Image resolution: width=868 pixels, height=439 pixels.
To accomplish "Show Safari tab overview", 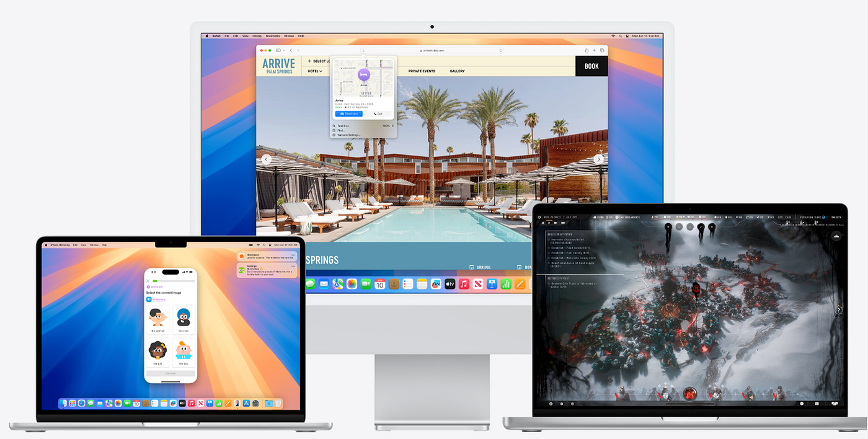I will pyautogui.click(x=602, y=50).
